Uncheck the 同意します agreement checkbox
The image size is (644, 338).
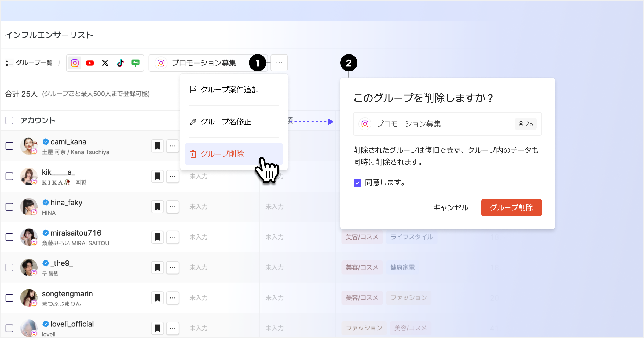pyautogui.click(x=357, y=183)
